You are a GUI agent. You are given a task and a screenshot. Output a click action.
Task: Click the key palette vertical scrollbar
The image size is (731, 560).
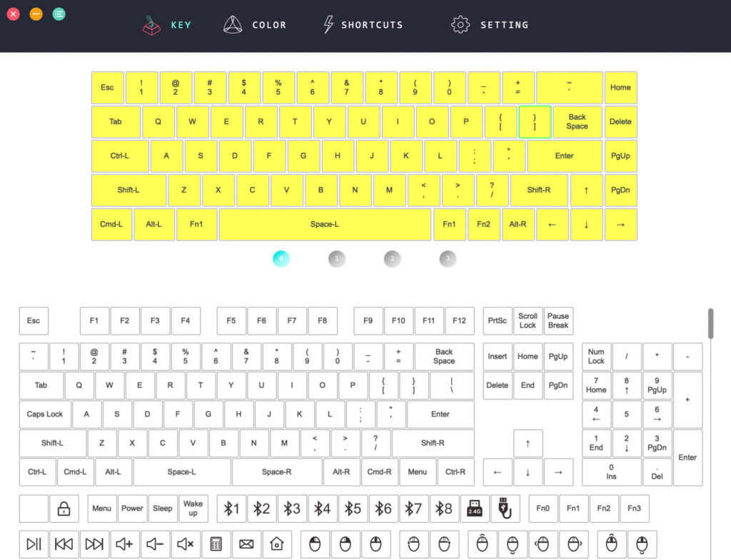710,323
